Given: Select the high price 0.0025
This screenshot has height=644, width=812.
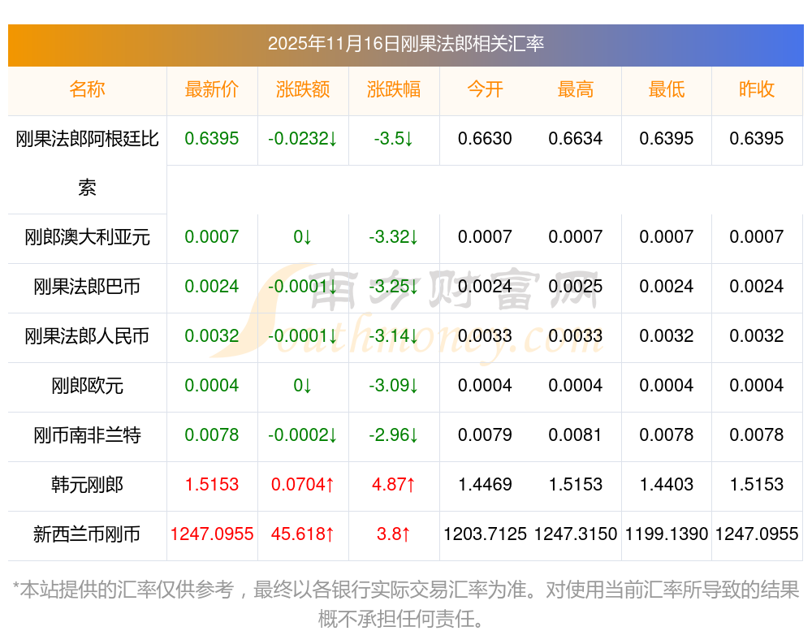Looking at the screenshot, I should (576, 287).
